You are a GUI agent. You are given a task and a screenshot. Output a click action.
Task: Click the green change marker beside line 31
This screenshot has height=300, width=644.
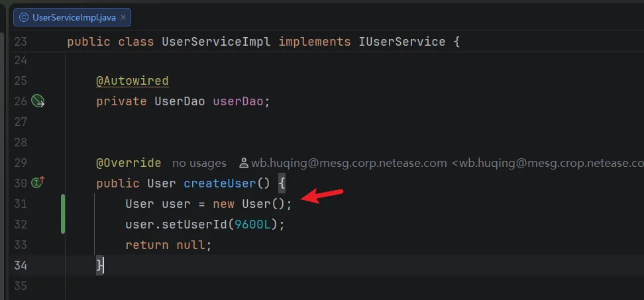click(x=63, y=214)
